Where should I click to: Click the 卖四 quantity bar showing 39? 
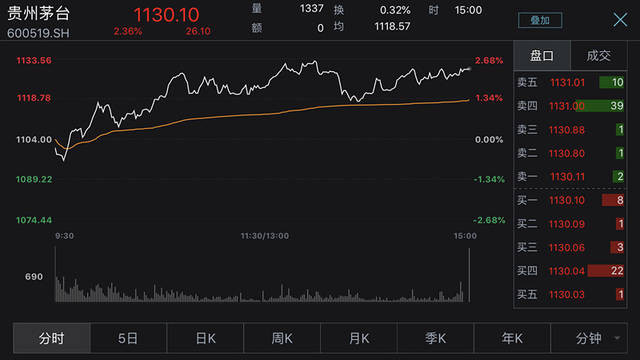pos(600,106)
